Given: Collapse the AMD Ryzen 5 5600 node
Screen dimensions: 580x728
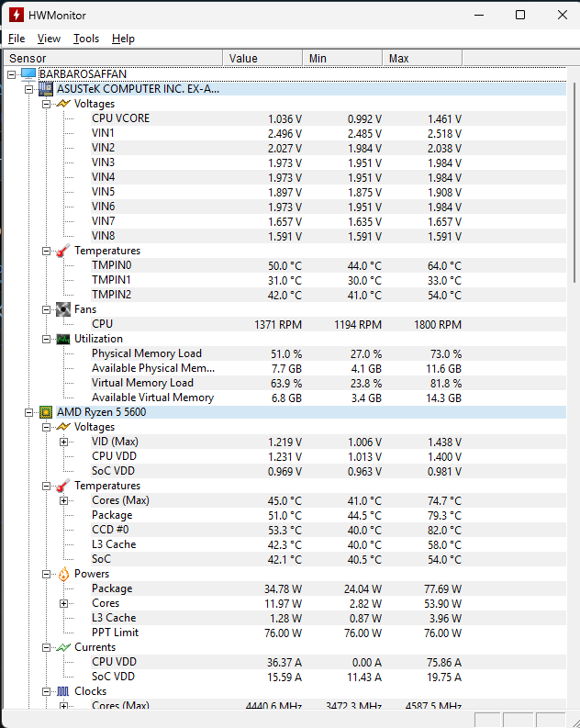Looking at the screenshot, I should tap(28, 412).
